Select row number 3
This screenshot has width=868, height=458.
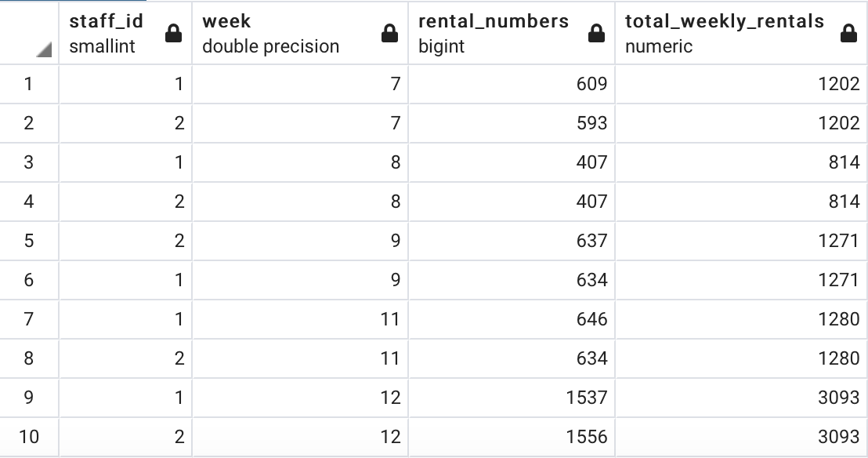coord(29,162)
